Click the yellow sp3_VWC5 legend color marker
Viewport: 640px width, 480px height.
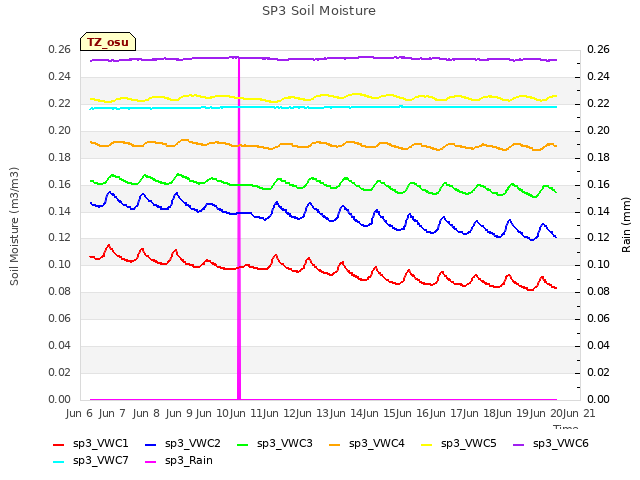tap(427, 444)
